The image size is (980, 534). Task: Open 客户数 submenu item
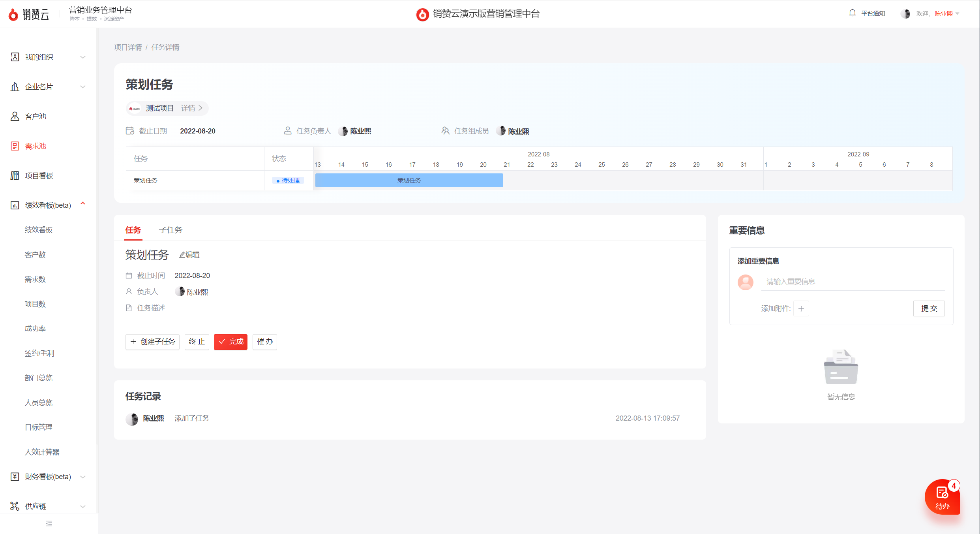click(35, 255)
